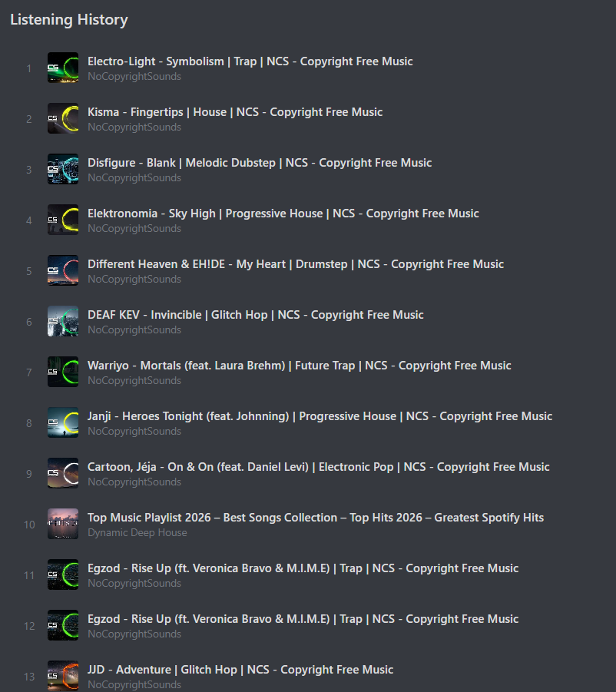
Task: Click the Listening History heading
Action: (x=69, y=20)
